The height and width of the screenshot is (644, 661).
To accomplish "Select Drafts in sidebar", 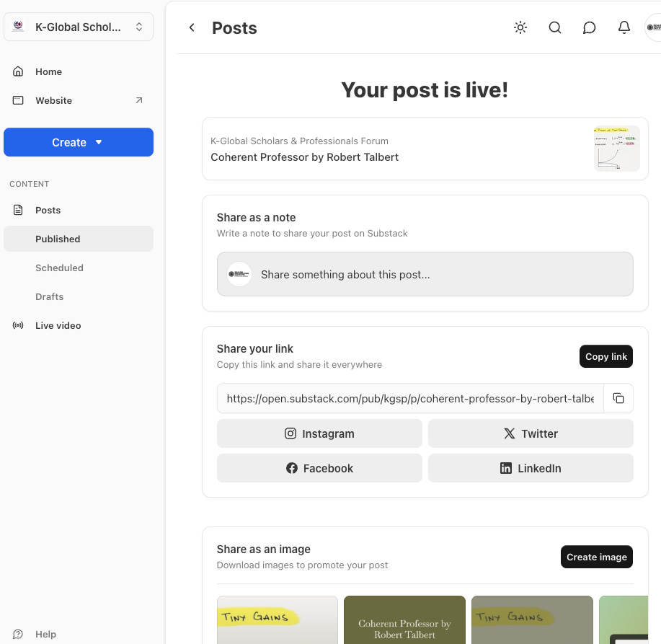I will click(79, 296).
